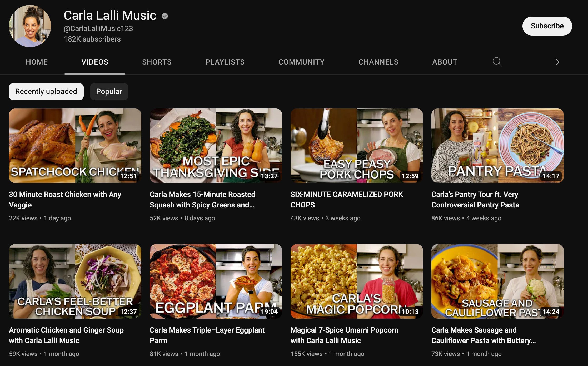Play the Easy Peasy Pork Chops thumbnail
588x366 pixels.
[357, 146]
